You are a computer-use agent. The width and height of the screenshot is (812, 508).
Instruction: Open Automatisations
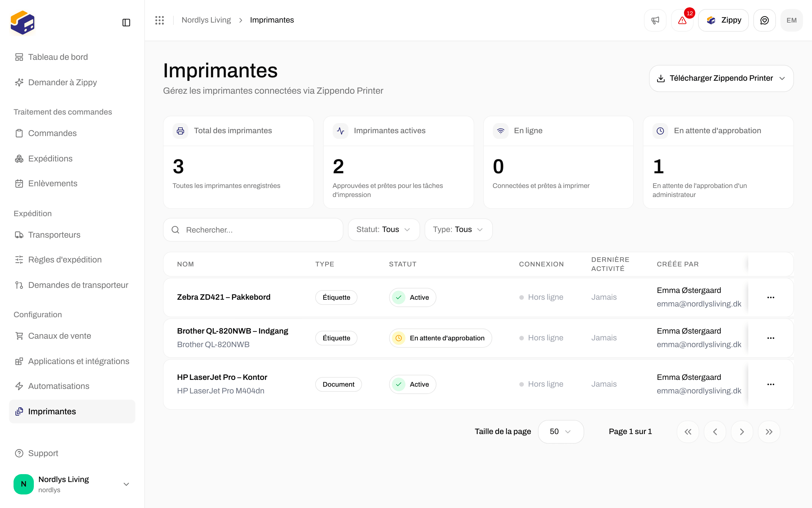pos(72,386)
